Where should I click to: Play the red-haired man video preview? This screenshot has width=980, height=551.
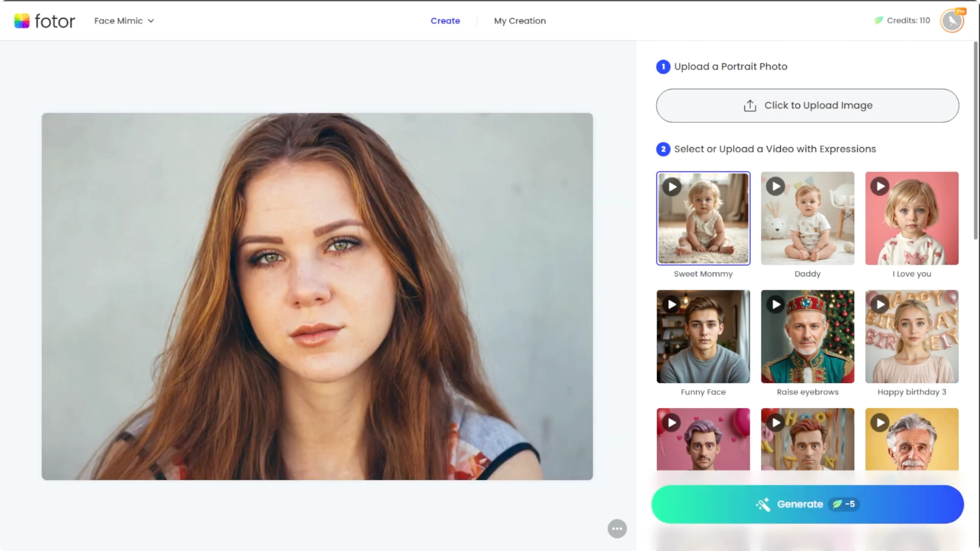(x=776, y=423)
